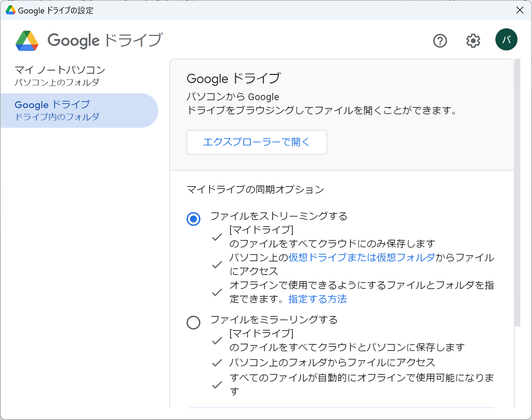Select マイ ノートパソコン in sidebar

pos(79,76)
